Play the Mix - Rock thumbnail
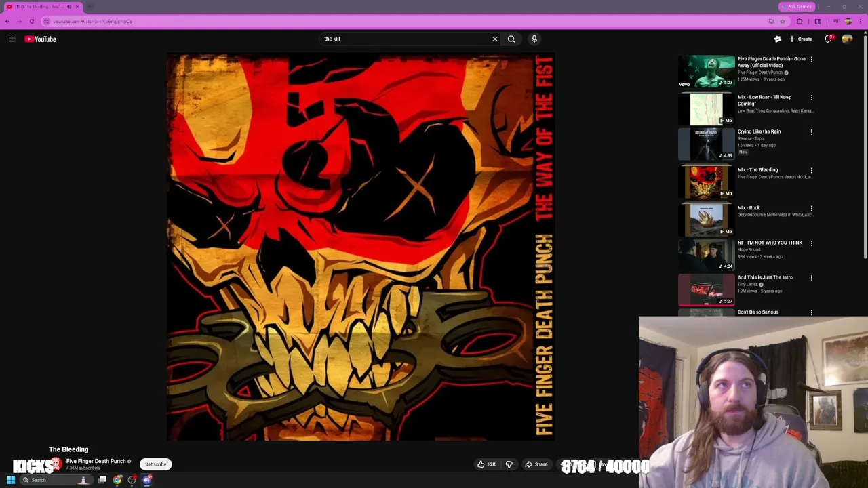This screenshot has height=488, width=868. click(x=706, y=220)
